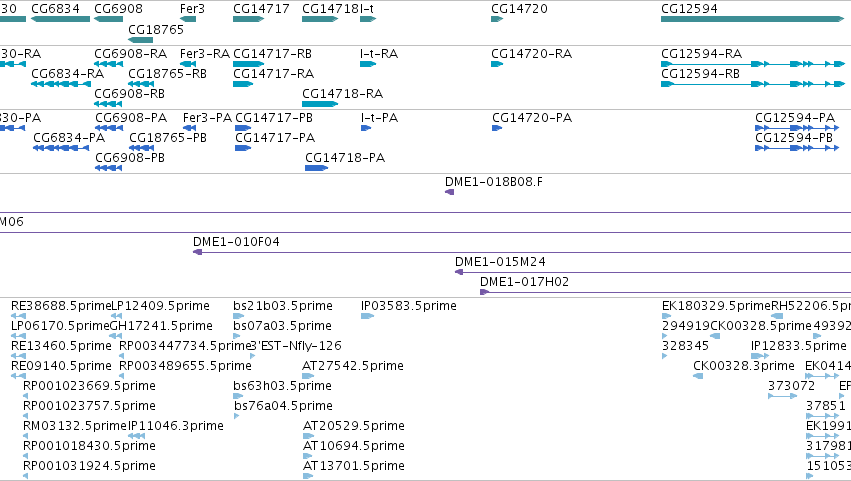851x481 pixels.
Task: Select transcript CG14717-RB
Action: [x=272, y=54]
